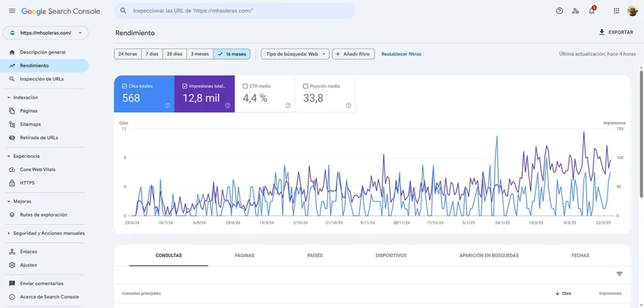Enable the Posición media checkbox

tap(306, 86)
